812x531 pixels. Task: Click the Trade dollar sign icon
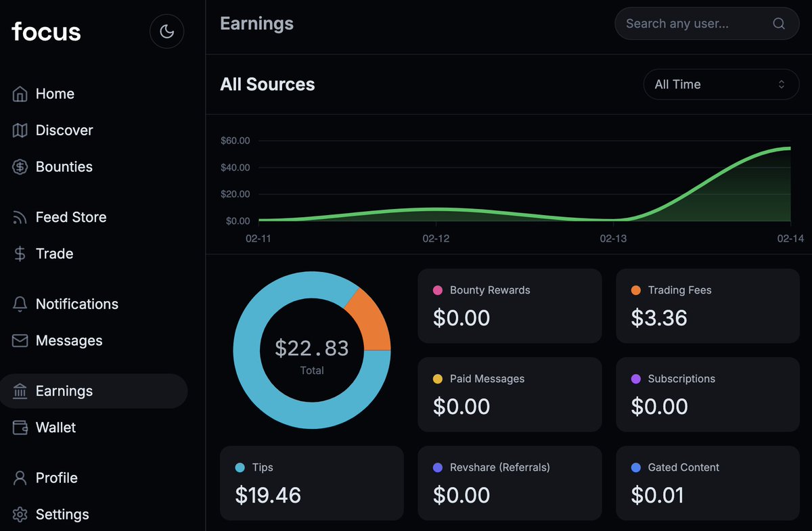coord(20,254)
